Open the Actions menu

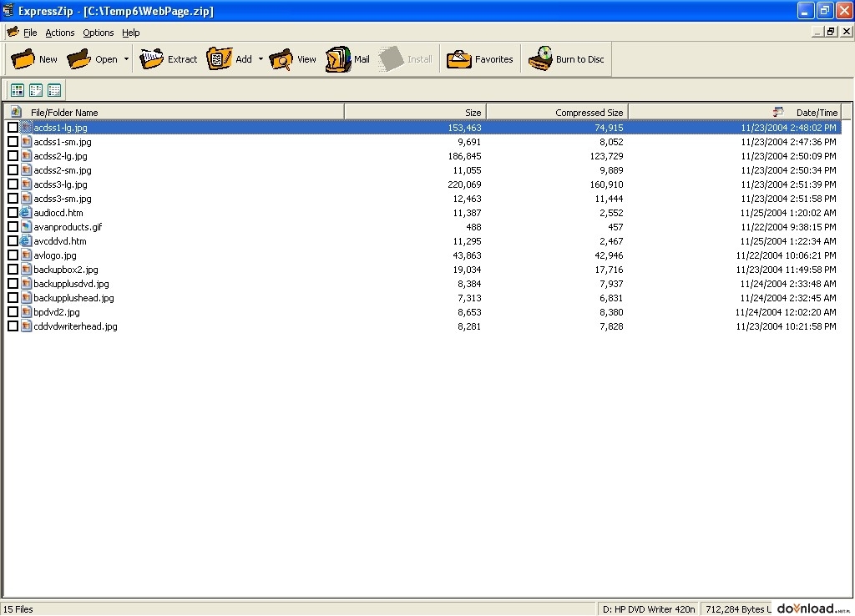60,33
